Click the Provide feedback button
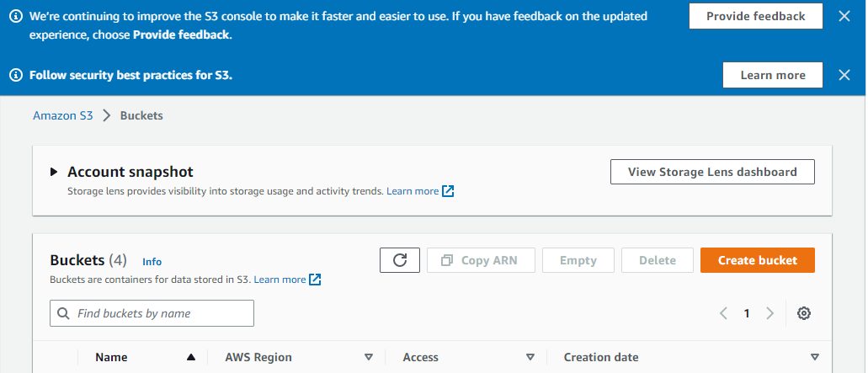Image resolution: width=868 pixels, height=373 pixels. (756, 16)
